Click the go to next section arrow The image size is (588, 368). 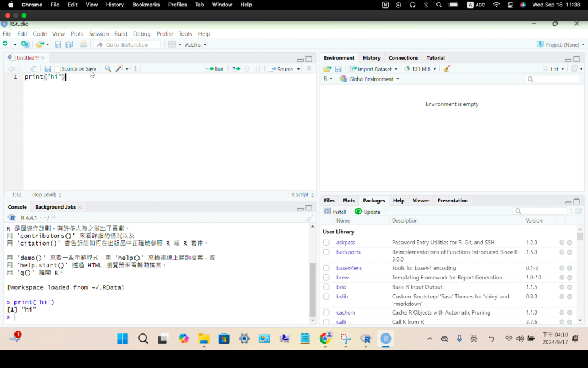pos(258,69)
